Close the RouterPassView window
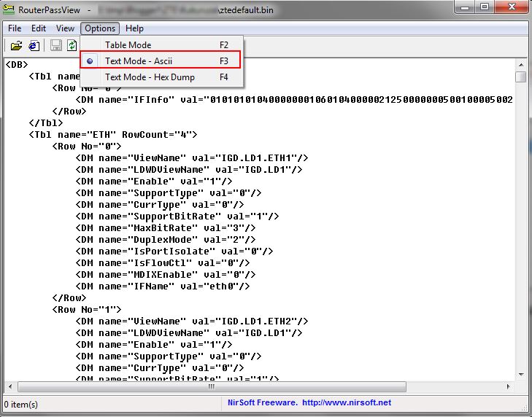This screenshot has height=417, width=532. pos(512,7)
